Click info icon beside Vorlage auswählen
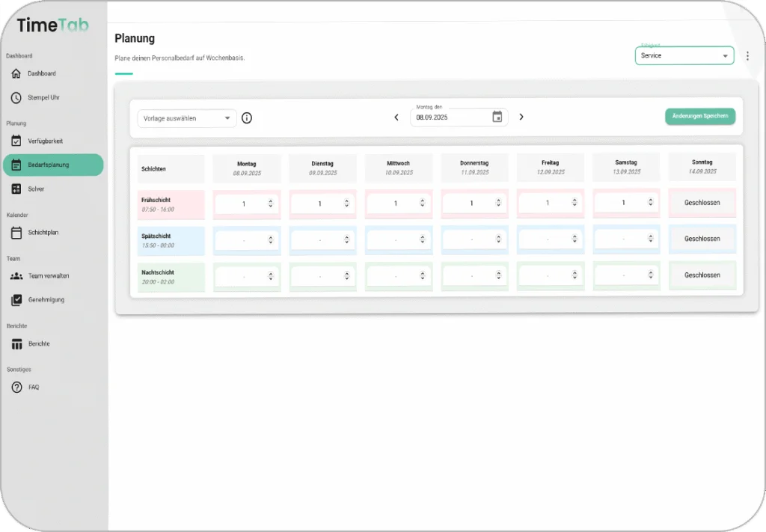 click(247, 118)
